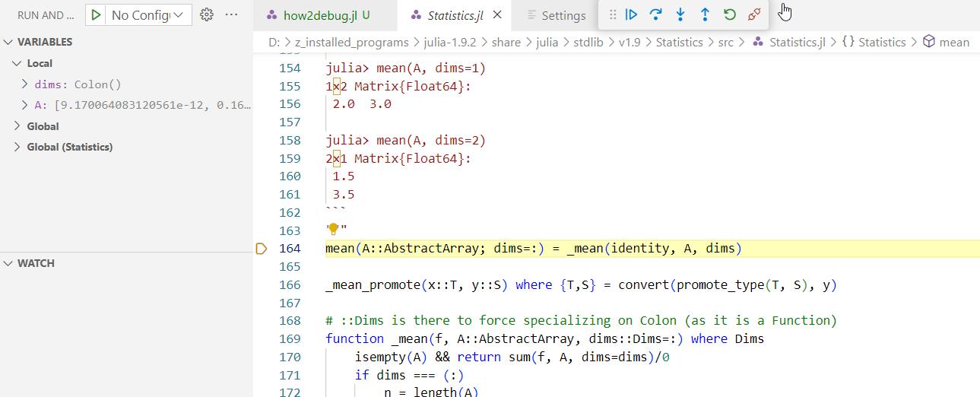
Task: Open debug view more actions menu
Action: [232, 14]
